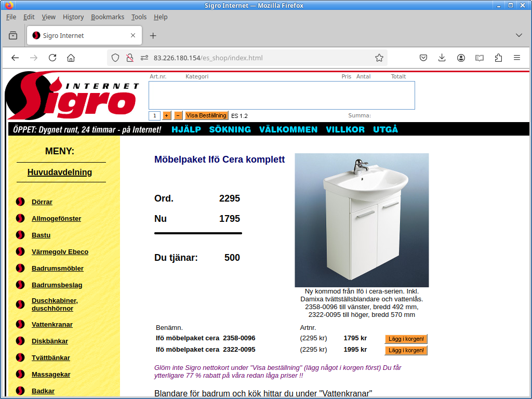This screenshot has height=399, width=532.
Task: Click the red bullet icon beside Bastu
Action: pyautogui.click(x=20, y=235)
